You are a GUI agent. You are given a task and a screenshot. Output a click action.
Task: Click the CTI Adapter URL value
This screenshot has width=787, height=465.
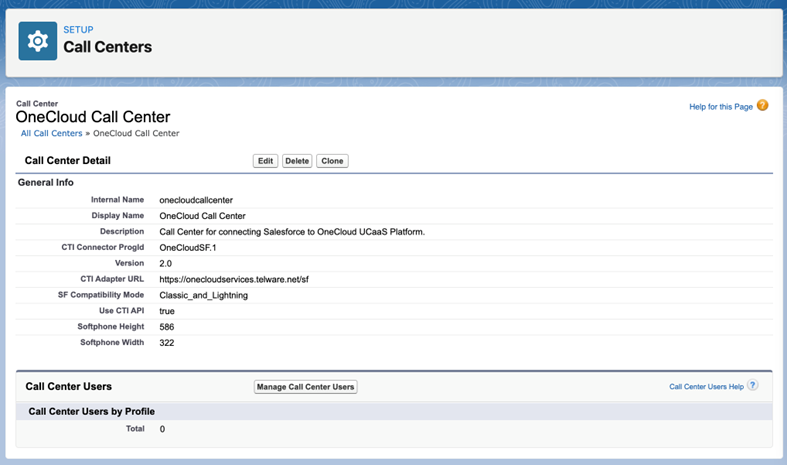[x=234, y=279]
